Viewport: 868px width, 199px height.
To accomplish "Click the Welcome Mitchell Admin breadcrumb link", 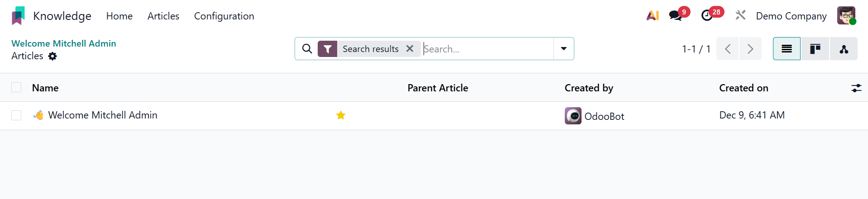I will click(x=64, y=43).
